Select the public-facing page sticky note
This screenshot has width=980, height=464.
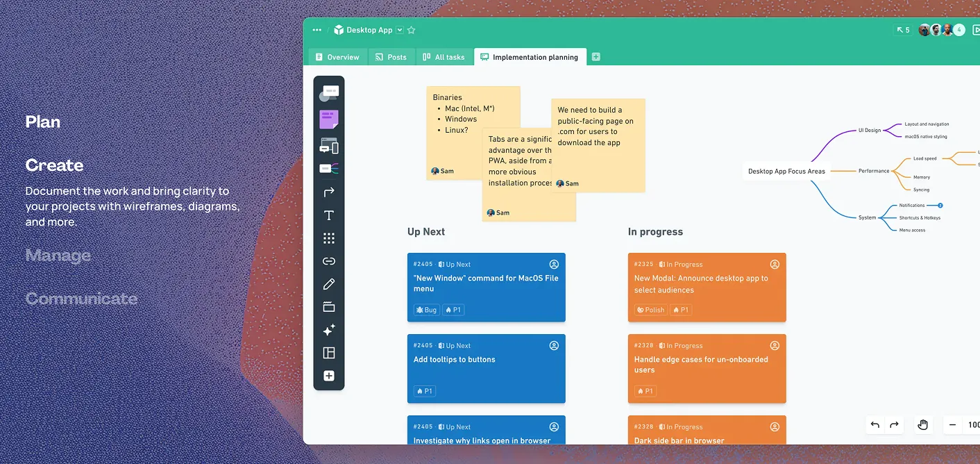598,145
